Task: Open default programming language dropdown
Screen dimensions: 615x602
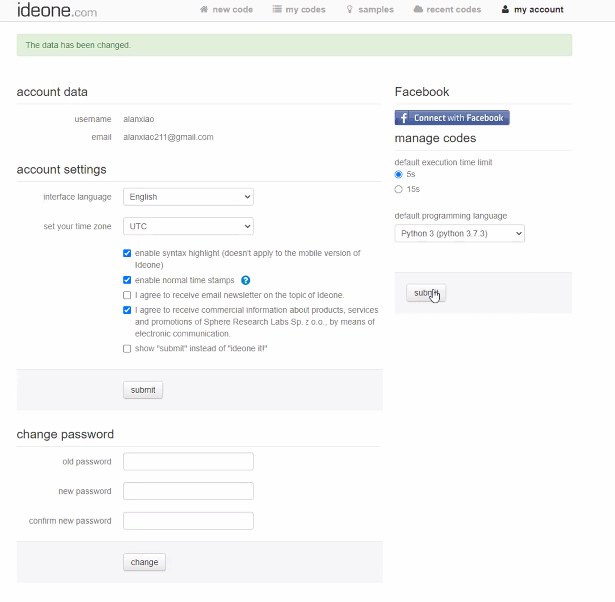Action: pos(459,233)
